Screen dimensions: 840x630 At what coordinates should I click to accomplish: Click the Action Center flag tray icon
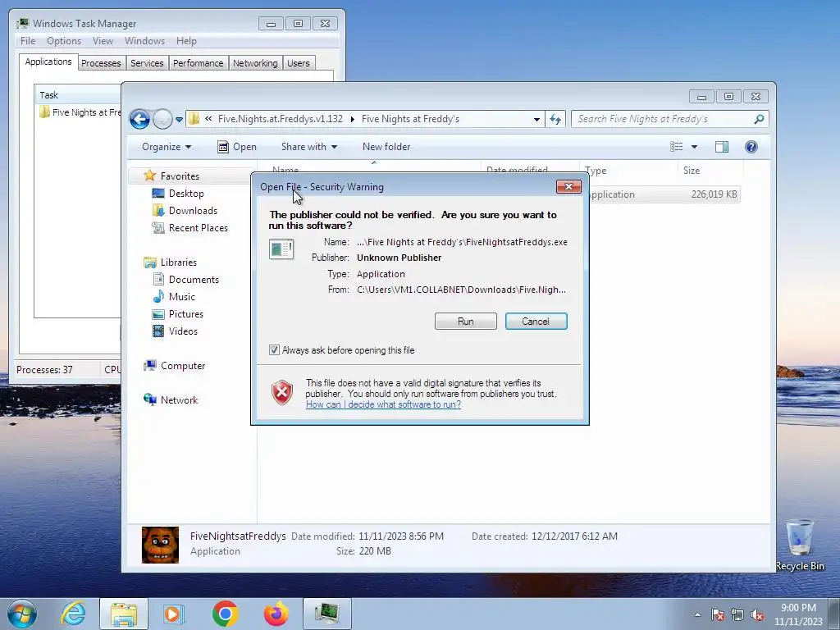point(718,614)
